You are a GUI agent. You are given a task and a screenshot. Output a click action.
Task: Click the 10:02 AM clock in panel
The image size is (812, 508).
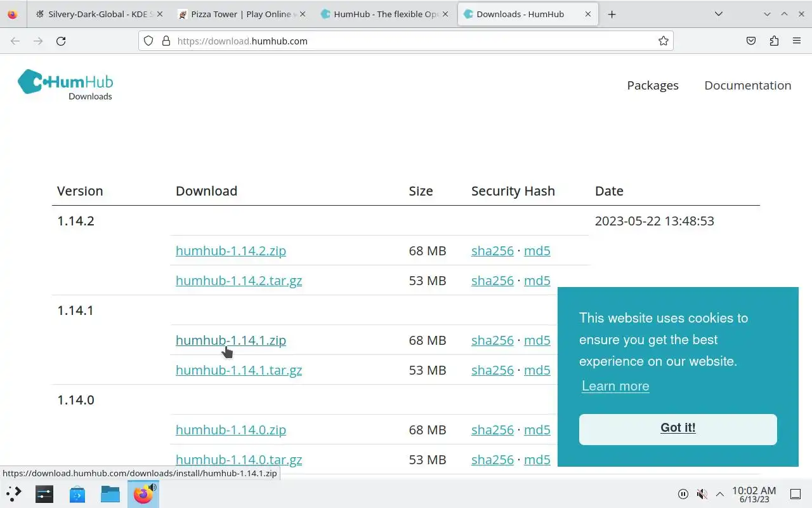754,494
